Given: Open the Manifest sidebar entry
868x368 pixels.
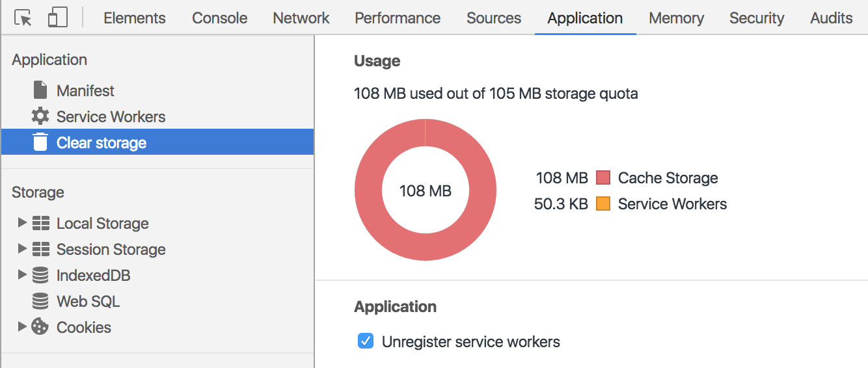Looking at the screenshot, I should tap(85, 90).
